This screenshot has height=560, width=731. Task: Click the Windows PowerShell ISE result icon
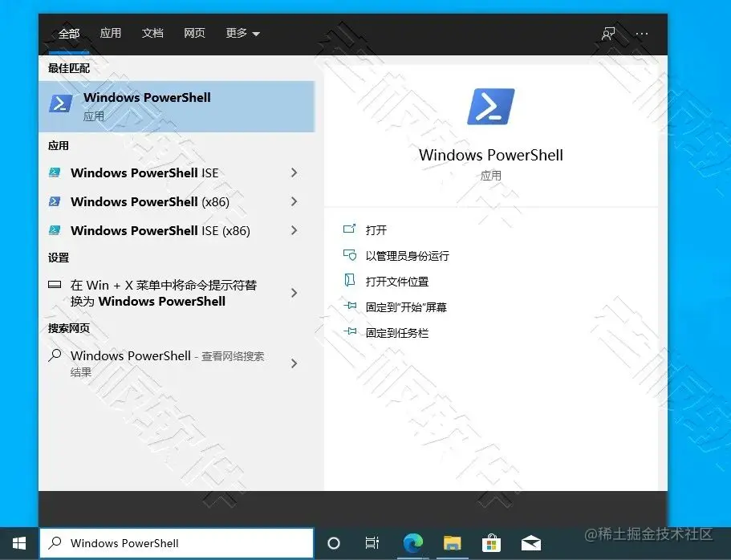tap(55, 172)
